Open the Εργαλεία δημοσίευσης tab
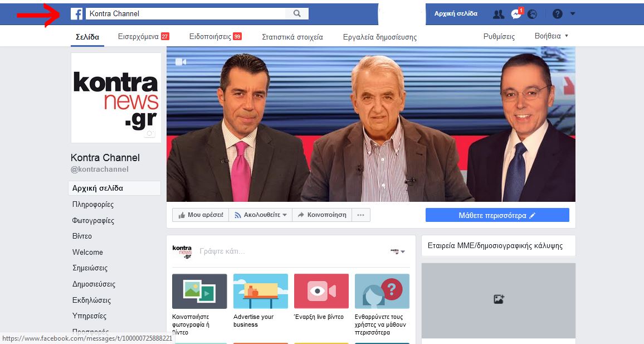 click(380, 37)
